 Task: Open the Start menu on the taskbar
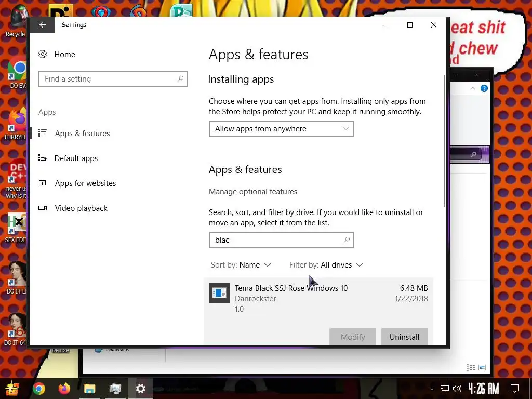coord(12,389)
